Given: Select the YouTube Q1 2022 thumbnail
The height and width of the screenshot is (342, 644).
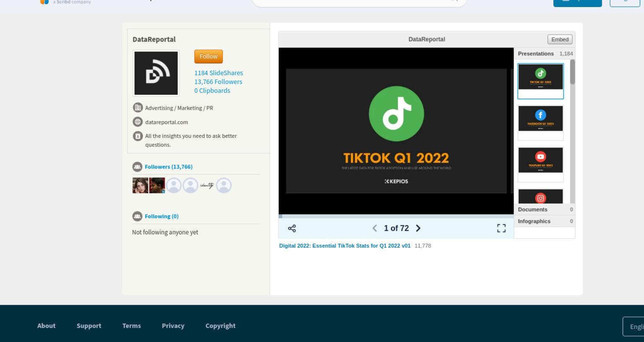Looking at the screenshot, I should tap(540, 164).
